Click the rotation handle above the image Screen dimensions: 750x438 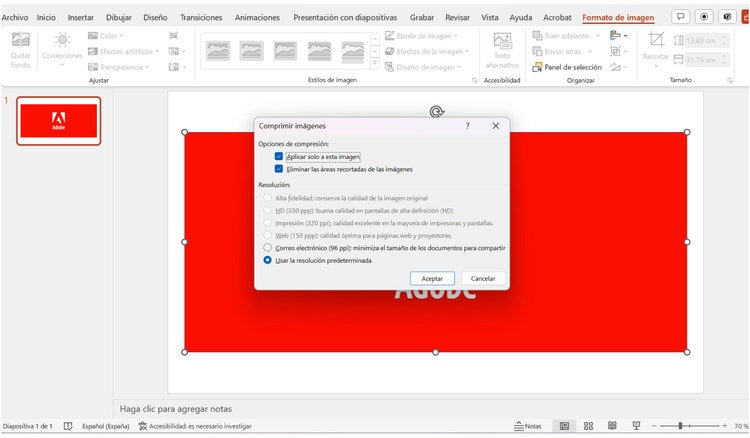click(x=436, y=112)
